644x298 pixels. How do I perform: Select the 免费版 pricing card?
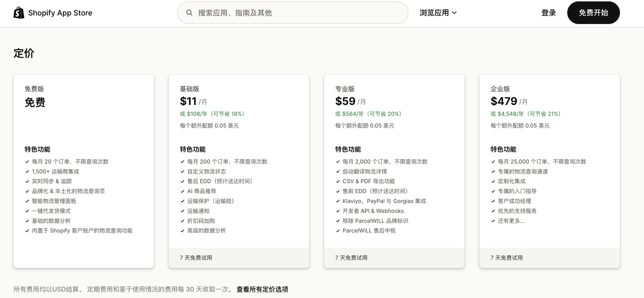[84, 171]
